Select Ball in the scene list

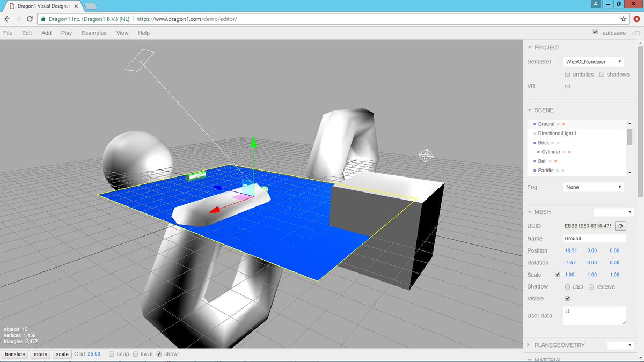pos(577,161)
